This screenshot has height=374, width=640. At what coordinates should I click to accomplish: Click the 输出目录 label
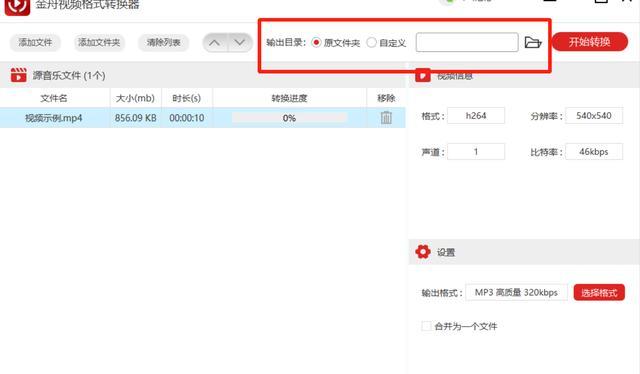(286, 42)
